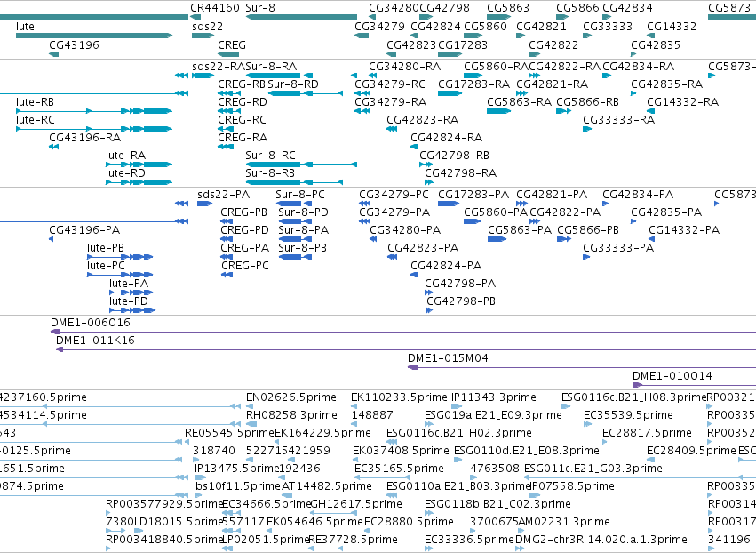Click transcript CG42823-RA
Image resolution: width=756 pixels, height=553 pixels.
click(422, 120)
